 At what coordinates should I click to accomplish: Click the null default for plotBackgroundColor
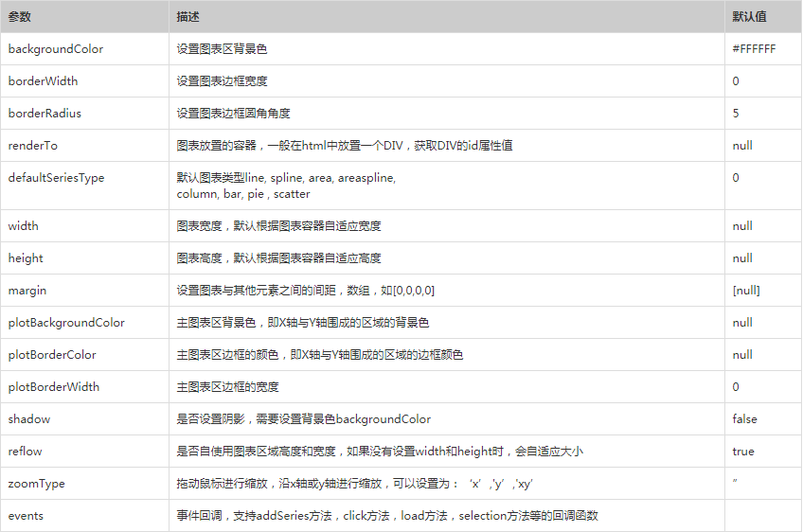742,323
